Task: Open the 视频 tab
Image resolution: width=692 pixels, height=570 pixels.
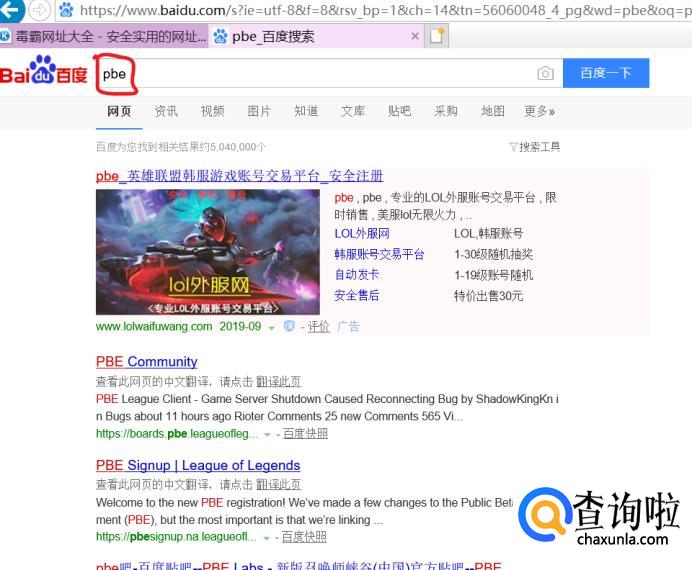Action: pyautogui.click(x=213, y=111)
